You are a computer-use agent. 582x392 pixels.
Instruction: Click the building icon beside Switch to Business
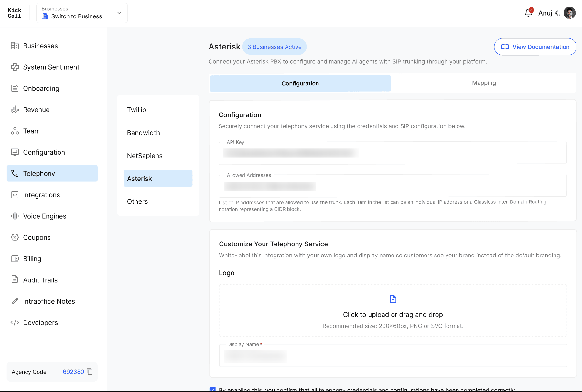click(45, 16)
